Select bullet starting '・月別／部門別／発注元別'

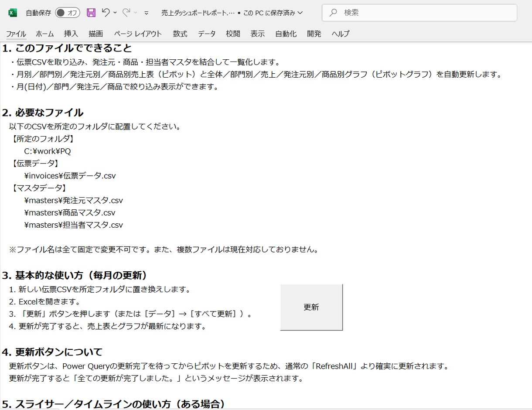pyautogui.click(x=256, y=74)
